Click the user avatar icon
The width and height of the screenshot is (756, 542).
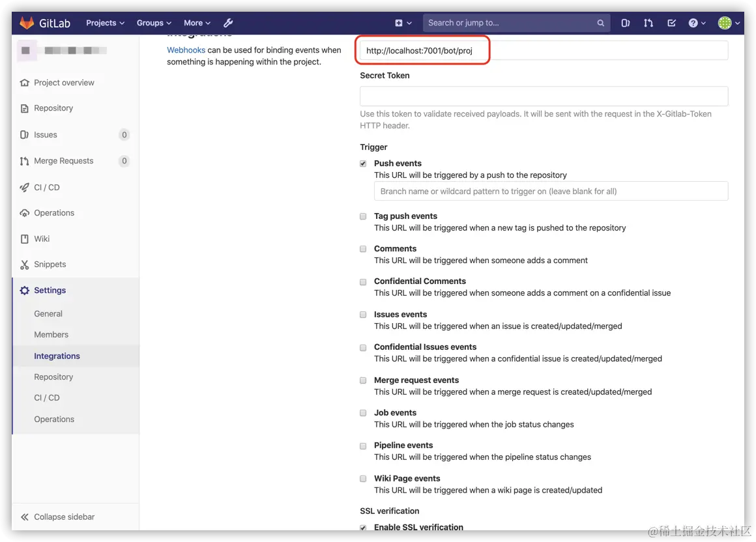pyautogui.click(x=724, y=23)
